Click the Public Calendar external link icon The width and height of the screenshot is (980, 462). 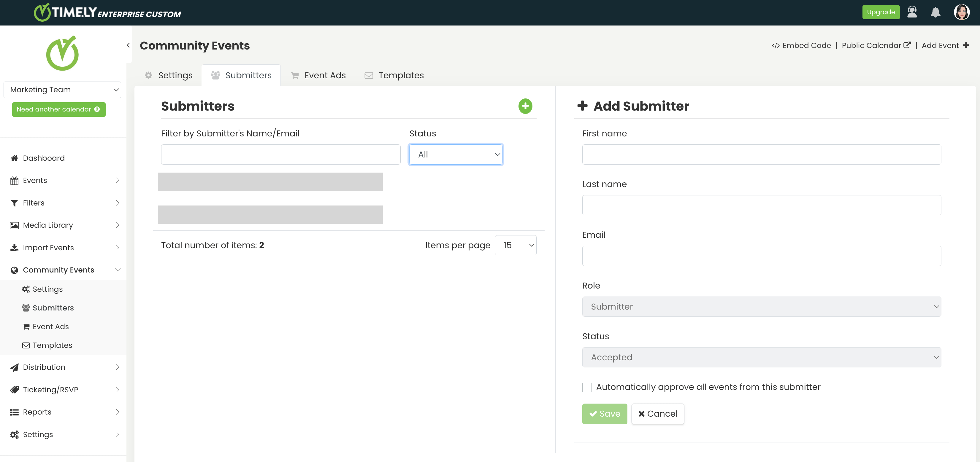(x=907, y=45)
